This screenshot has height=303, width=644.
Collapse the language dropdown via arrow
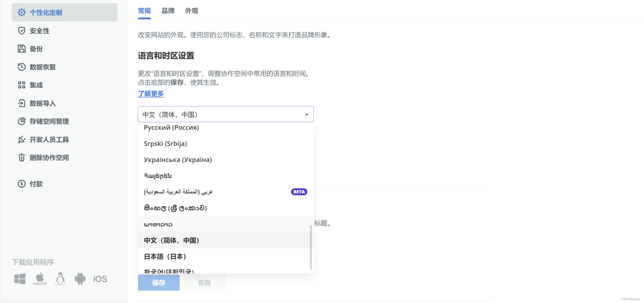pos(307,114)
